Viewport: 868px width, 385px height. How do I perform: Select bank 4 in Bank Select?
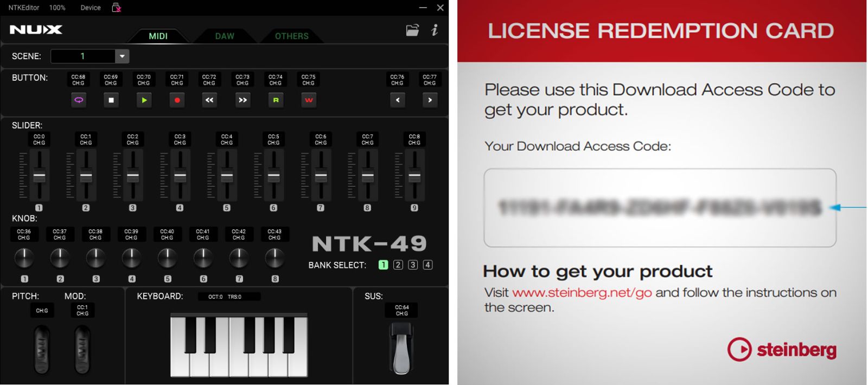pos(427,265)
